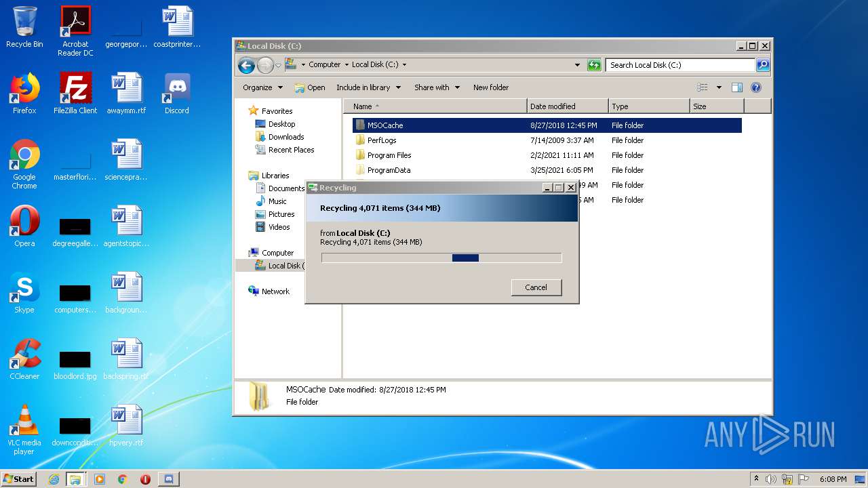This screenshot has width=868, height=488.
Task: Toggle the preview pane button
Action: tap(737, 87)
